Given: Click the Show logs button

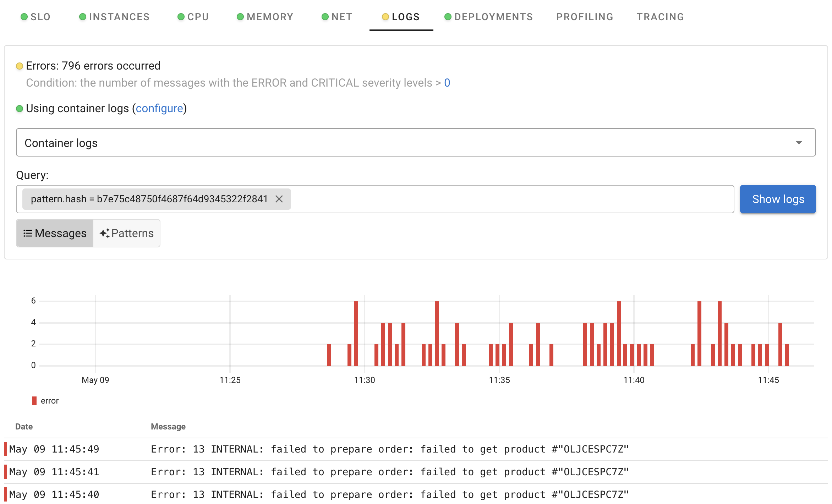Looking at the screenshot, I should coord(778,199).
